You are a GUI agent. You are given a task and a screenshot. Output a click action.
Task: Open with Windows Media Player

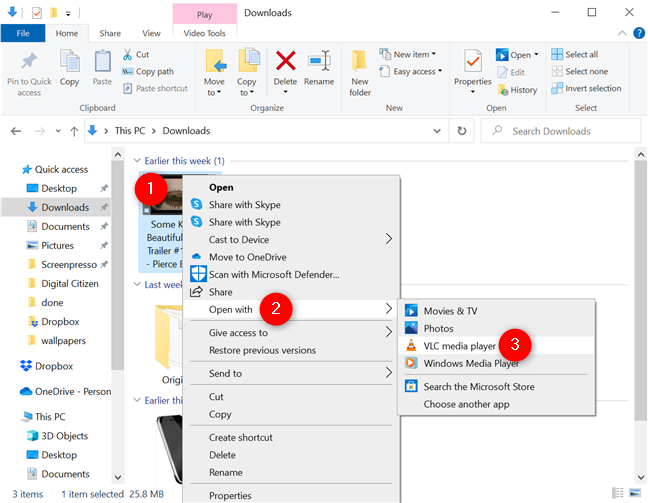(x=496, y=363)
